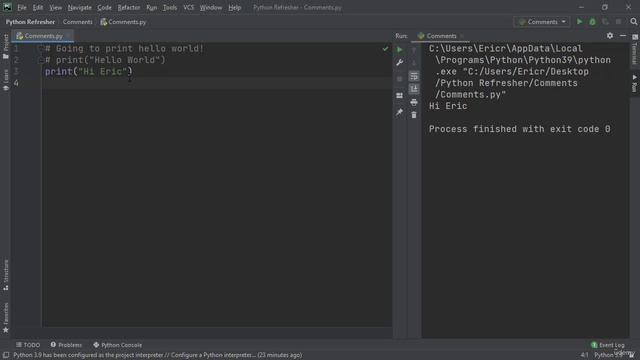
Task: Go up the stack trace arrow
Action: [413, 50]
